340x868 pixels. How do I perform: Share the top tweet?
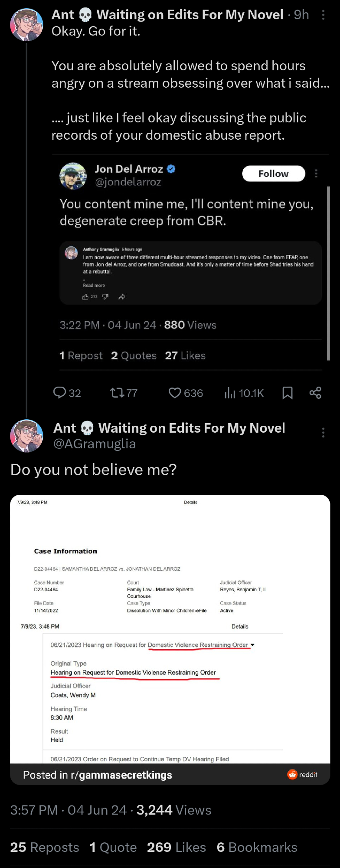(x=315, y=393)
